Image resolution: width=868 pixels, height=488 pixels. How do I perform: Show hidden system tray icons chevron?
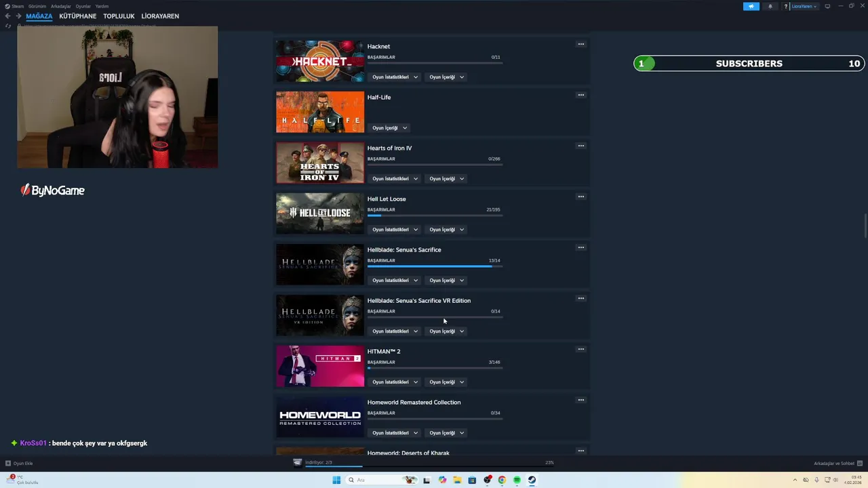795,480
